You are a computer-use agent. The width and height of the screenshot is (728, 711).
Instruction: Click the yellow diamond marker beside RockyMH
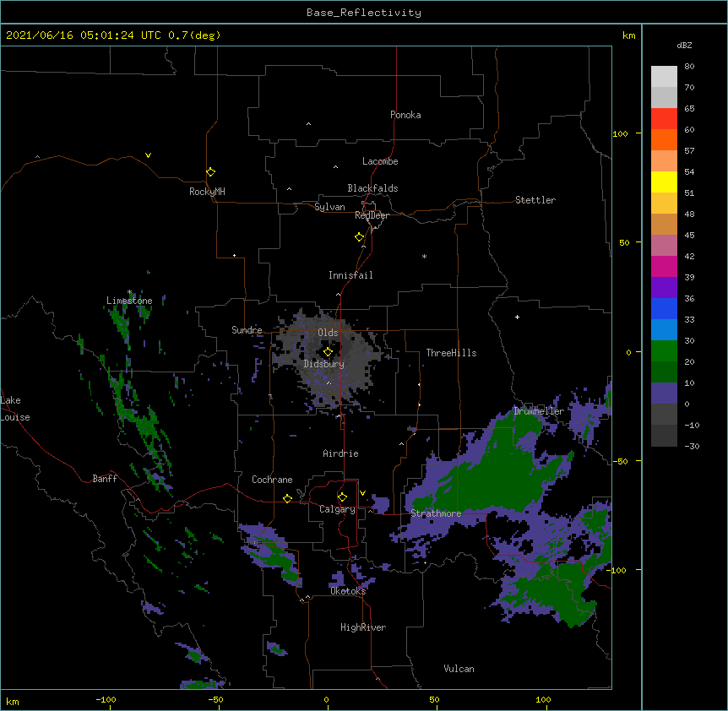point(210,172)
